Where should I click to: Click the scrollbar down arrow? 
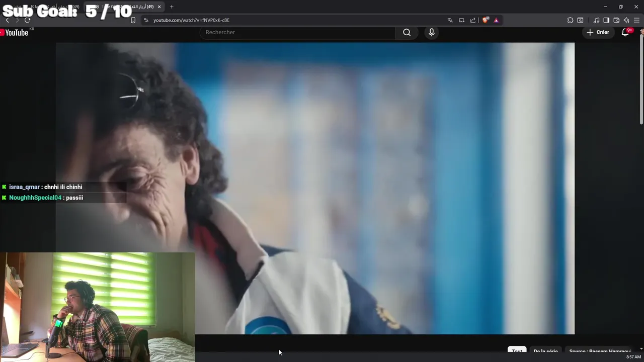[641, 349]
